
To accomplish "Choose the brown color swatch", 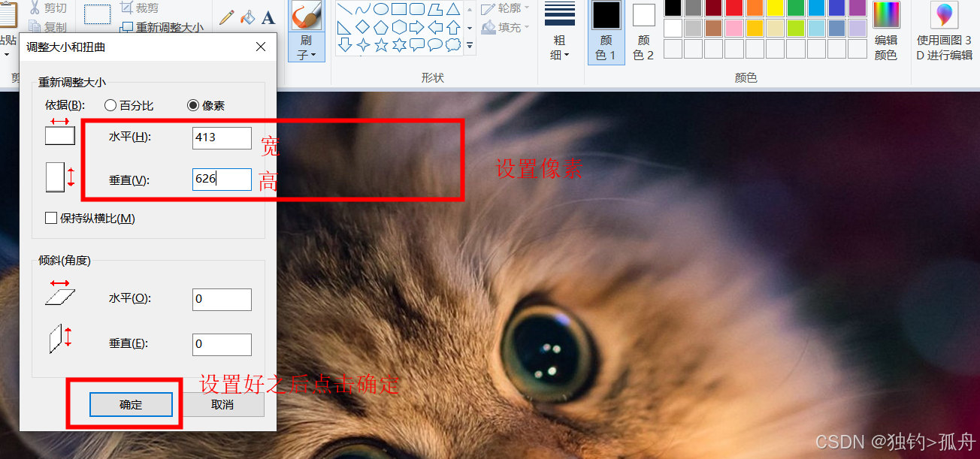I will [714, 28].
